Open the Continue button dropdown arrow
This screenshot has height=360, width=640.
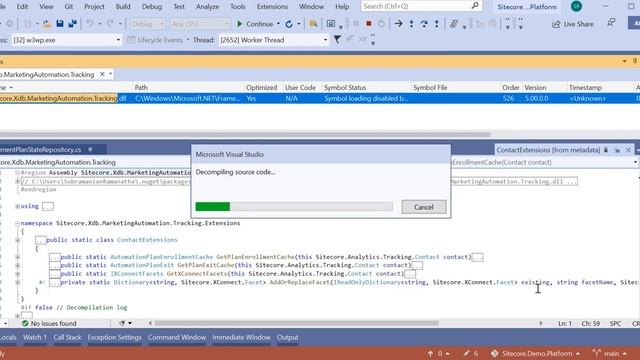(x=278, y=24)
